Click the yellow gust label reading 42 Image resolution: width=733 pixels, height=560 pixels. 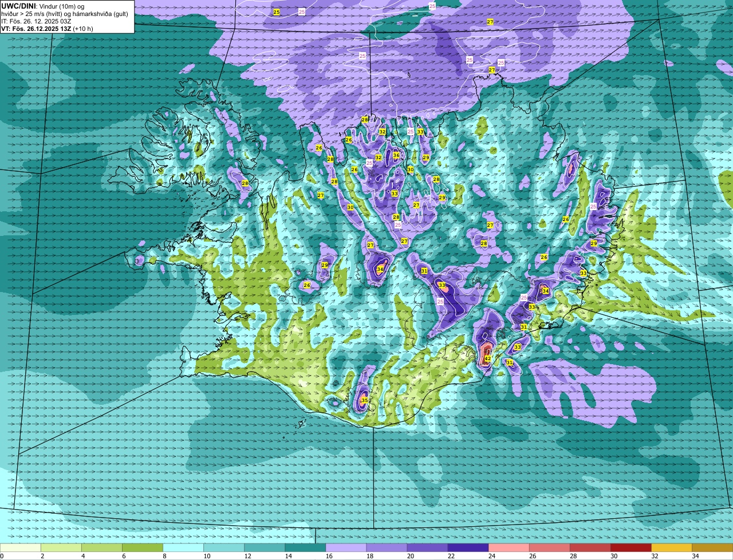pos(488,358)
